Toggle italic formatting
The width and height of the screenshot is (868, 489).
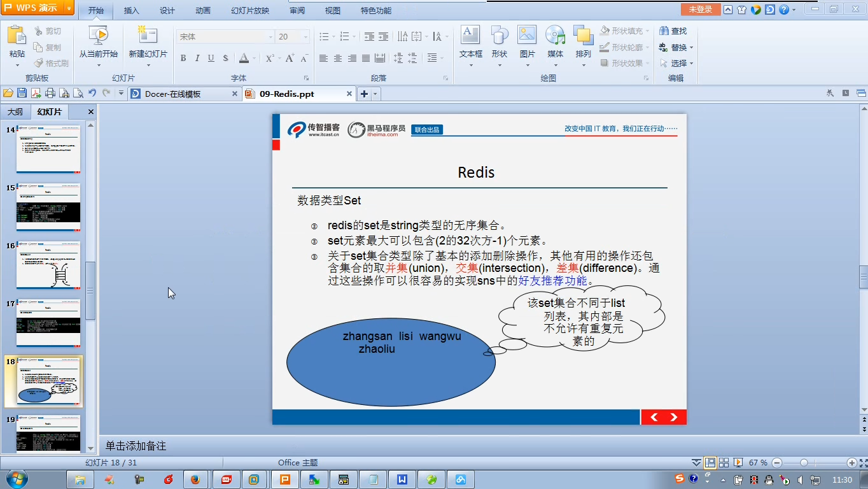click(x=197, y=58)
